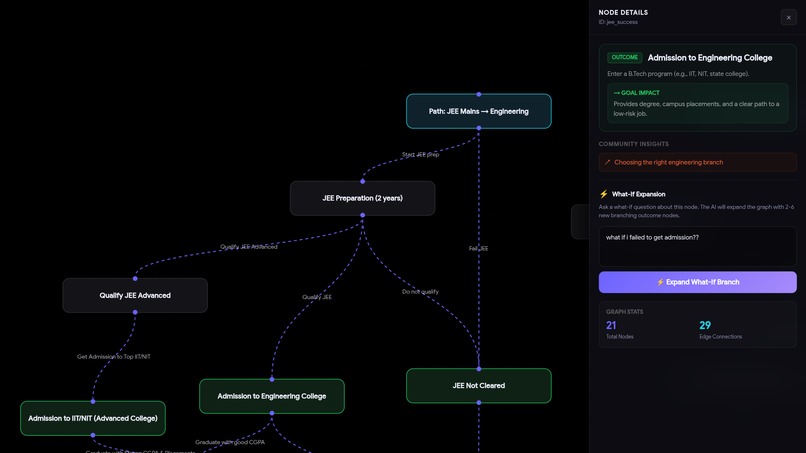Image resolution: width=806 pixels, height=453 pixels.
Task: Select the 'Admission to Engineering College' graph node
Action: [272, 396]
